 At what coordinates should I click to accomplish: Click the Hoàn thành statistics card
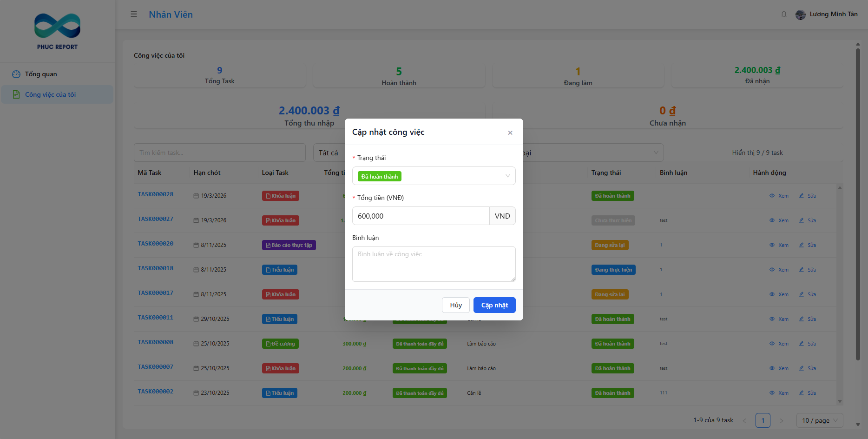(x=399, y=77)
